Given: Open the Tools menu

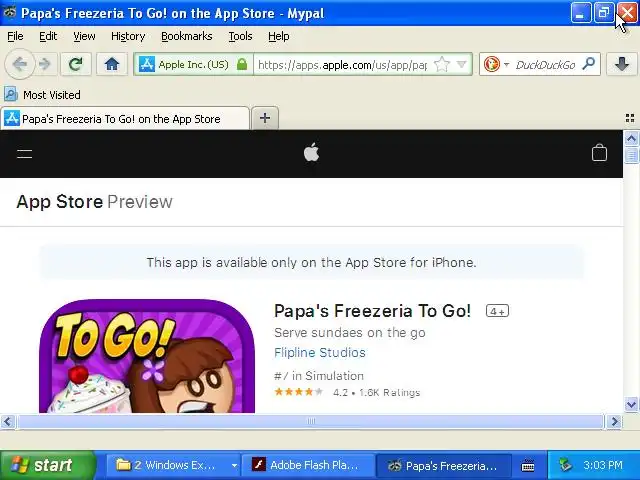Looking at the screenshot, I should tap(240, 36).
